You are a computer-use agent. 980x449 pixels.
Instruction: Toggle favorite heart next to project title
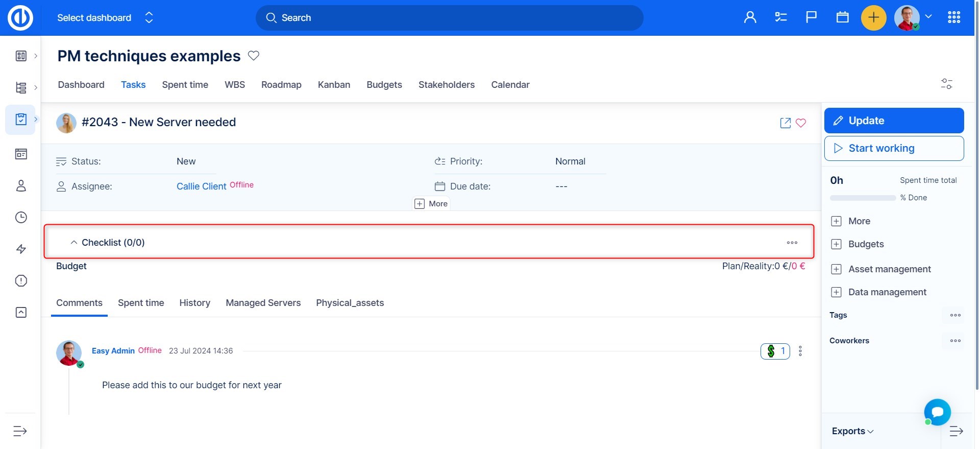click(x=254, y=56)
